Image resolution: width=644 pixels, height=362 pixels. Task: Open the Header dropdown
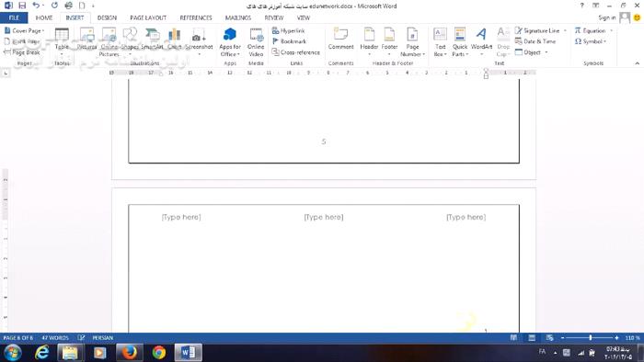point(369,42)
